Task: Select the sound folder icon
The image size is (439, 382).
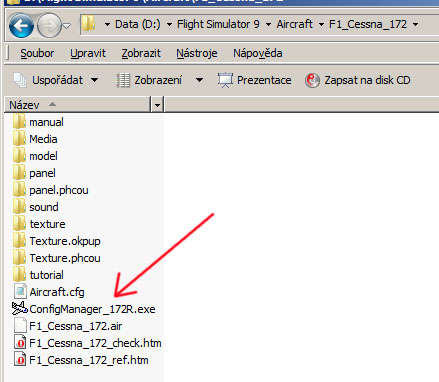Action: coord(19,207)
